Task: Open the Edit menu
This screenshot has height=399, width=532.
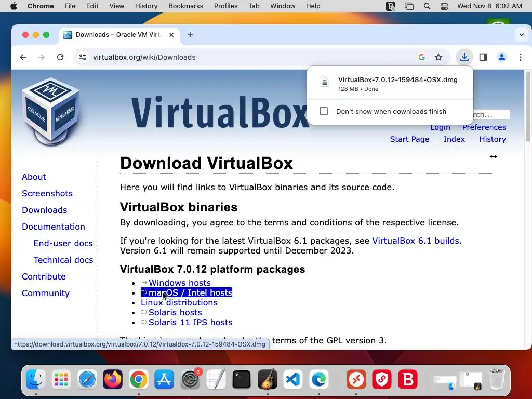Action: click(92, 6)
